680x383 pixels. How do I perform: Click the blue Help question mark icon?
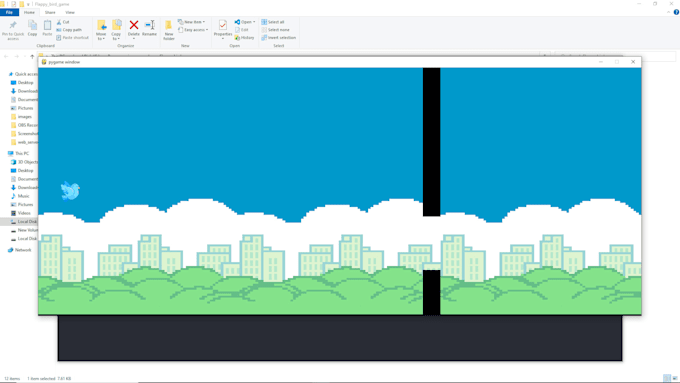pyautogui.click(x=676, y=12)
